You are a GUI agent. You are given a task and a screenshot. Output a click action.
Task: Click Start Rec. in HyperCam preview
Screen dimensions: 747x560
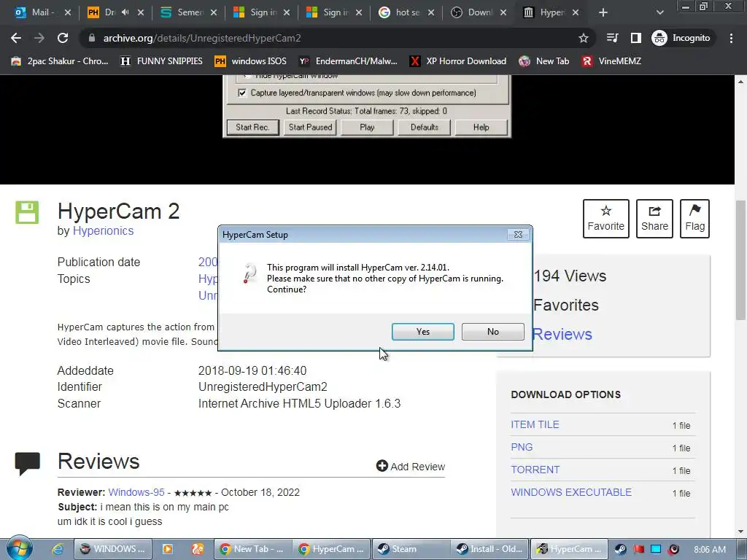point(252,127)
